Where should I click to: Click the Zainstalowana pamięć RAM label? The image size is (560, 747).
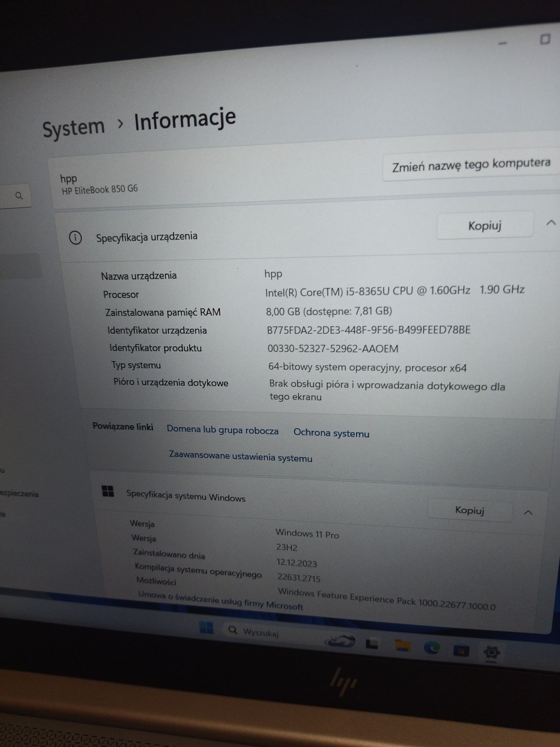[163, 312]
